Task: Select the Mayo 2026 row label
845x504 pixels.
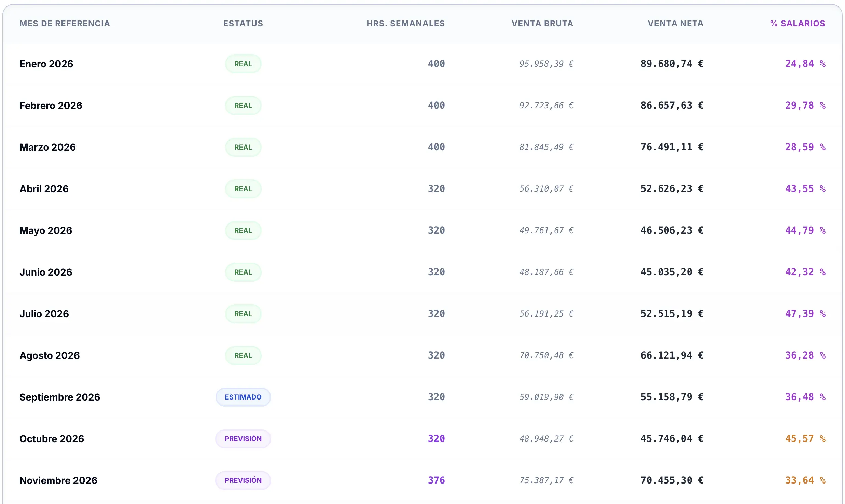Action: click(45, 230)
